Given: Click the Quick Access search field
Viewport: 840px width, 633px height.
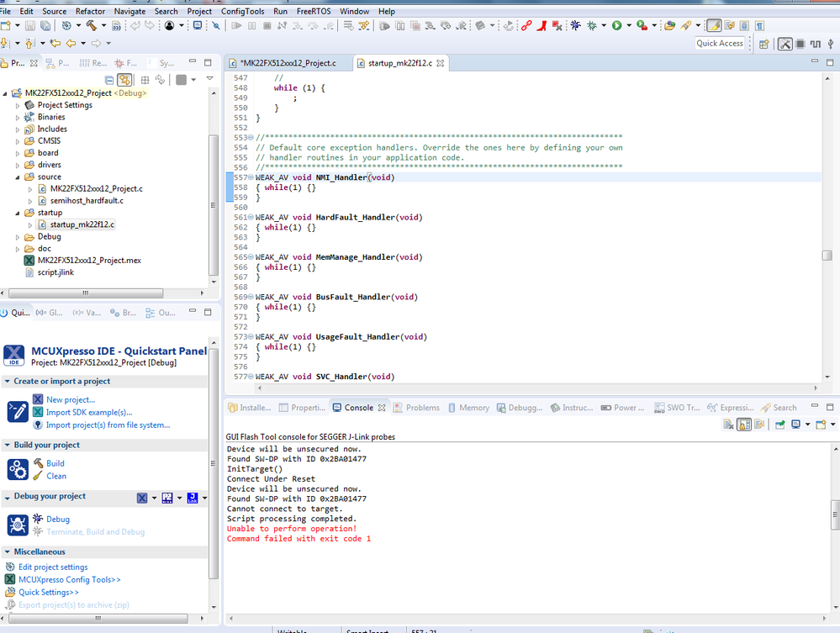Looking at the screenshot, I should tap(720, 44).
